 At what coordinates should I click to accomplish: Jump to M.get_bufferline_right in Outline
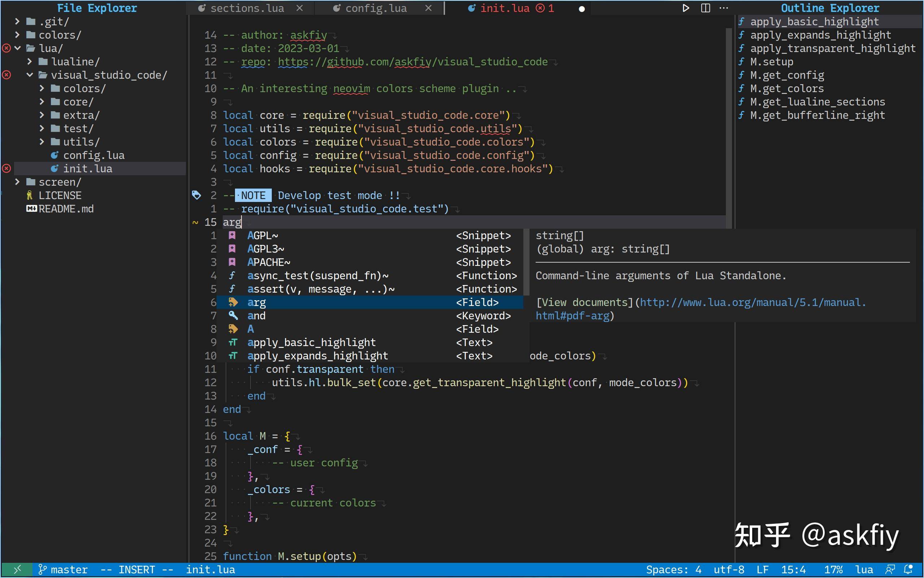pyautogui.click(x=818, y=115)
